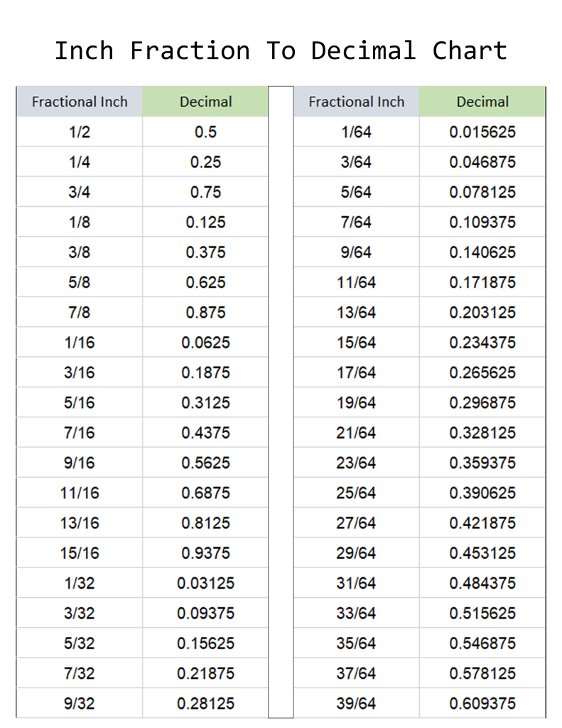
Task: Select the 0.0625 decimal cell
Action: coord(205,342)
